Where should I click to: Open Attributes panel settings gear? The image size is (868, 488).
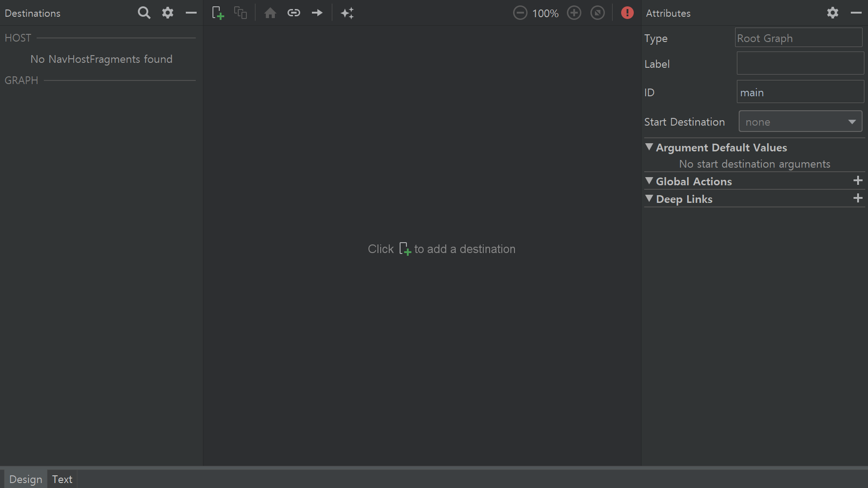click(x=833, y=13)
